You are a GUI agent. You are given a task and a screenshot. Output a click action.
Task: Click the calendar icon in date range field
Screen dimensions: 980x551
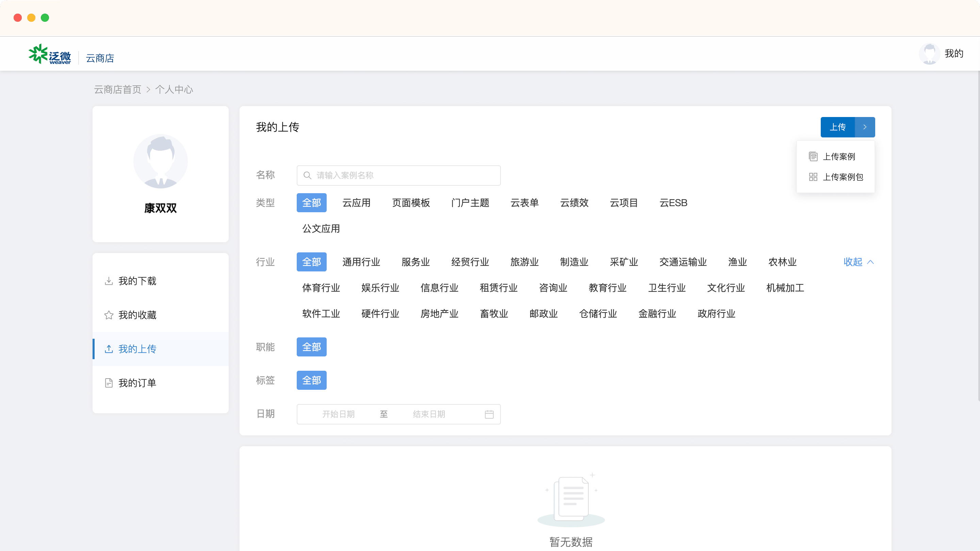point(489,414)
